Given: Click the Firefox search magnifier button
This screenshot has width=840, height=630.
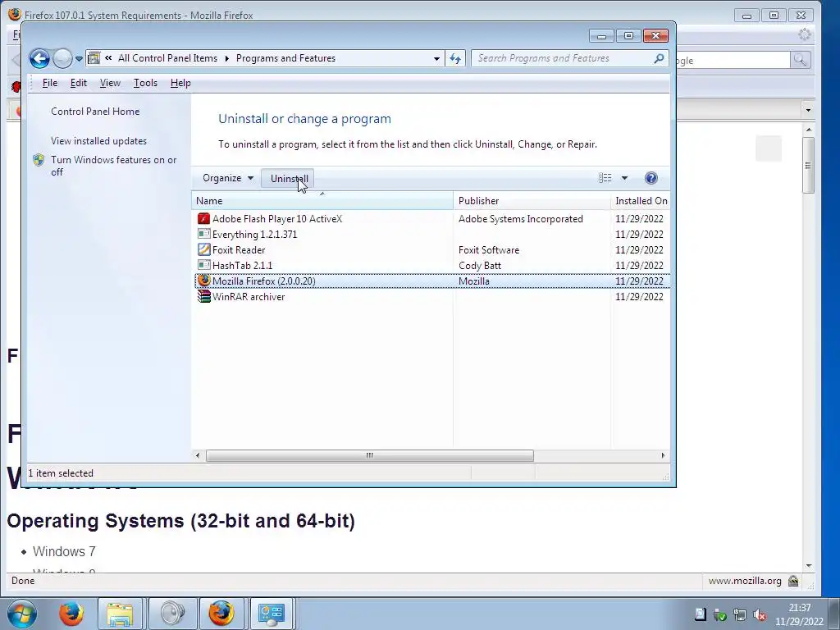Looking at the screenshot, I should click(800, 60).
